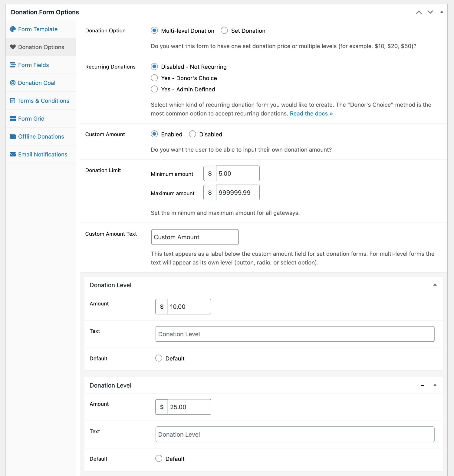
Task: Edit the Maximum amount field
Action: (x=238, y=192)
